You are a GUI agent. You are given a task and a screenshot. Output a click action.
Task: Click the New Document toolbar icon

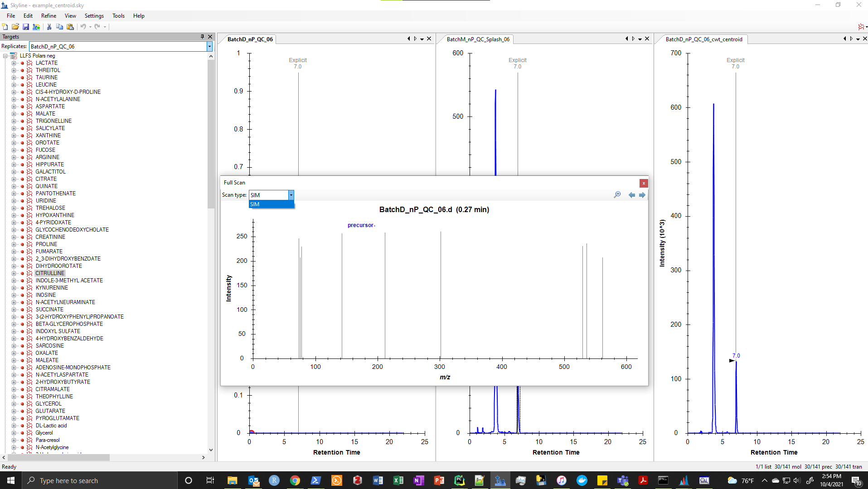[5, 27]
